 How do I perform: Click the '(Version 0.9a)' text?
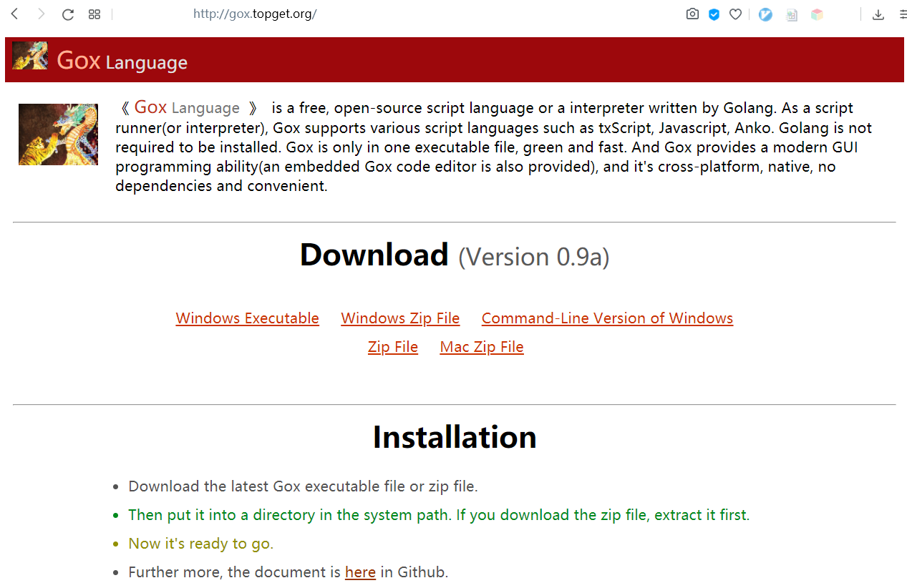pyautogui.click(x=534, y=257)
